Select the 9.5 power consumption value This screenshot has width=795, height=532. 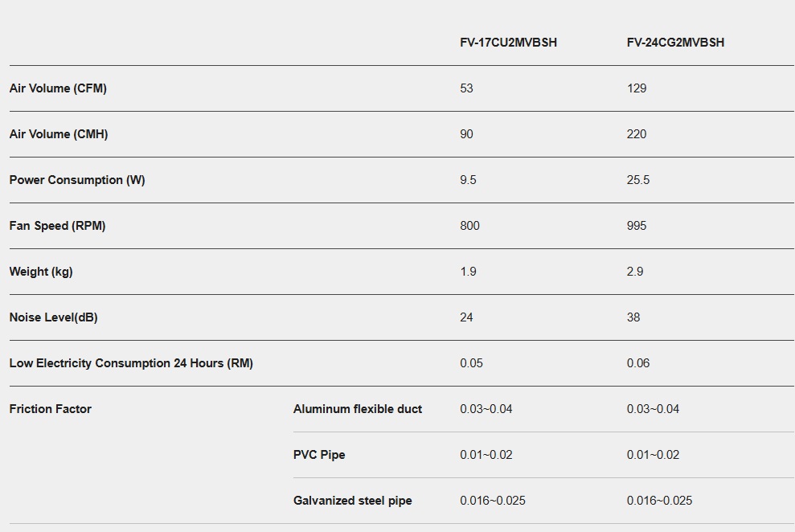coord(468,180)
